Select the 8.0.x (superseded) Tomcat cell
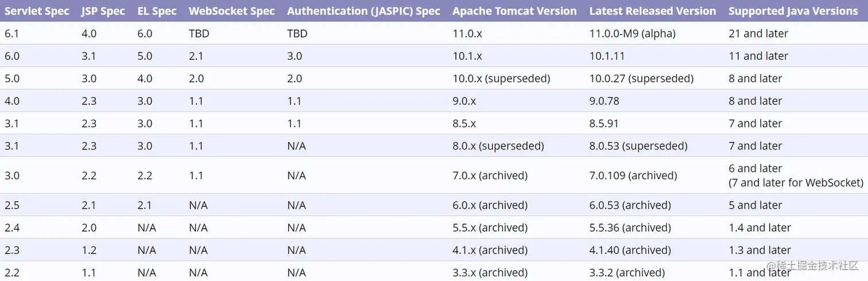Screen dimensions: 868x281 click(x=498, y=145)
